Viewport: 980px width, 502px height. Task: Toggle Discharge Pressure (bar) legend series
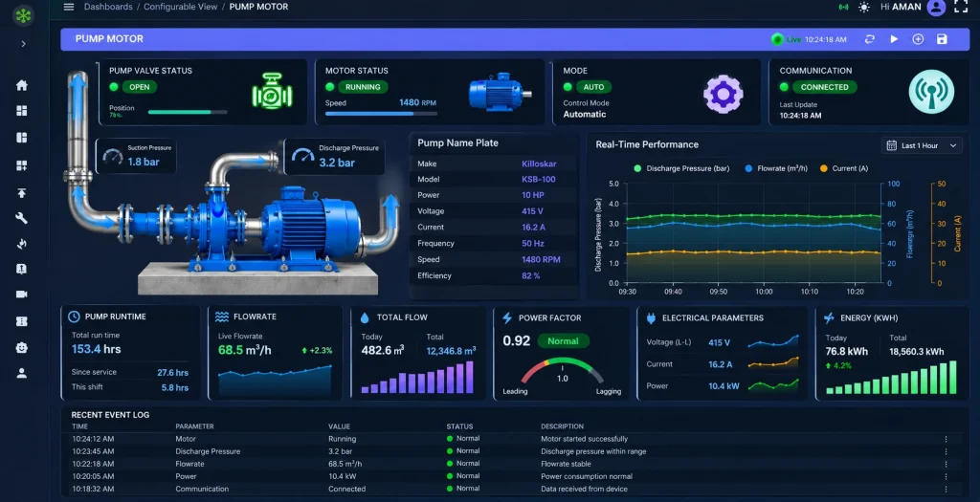681,168
